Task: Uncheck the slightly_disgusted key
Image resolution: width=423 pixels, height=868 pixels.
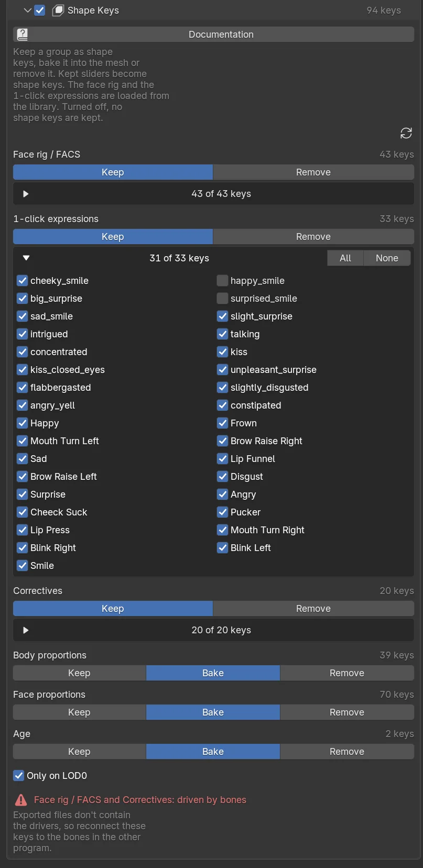Action: pos(222,388)
